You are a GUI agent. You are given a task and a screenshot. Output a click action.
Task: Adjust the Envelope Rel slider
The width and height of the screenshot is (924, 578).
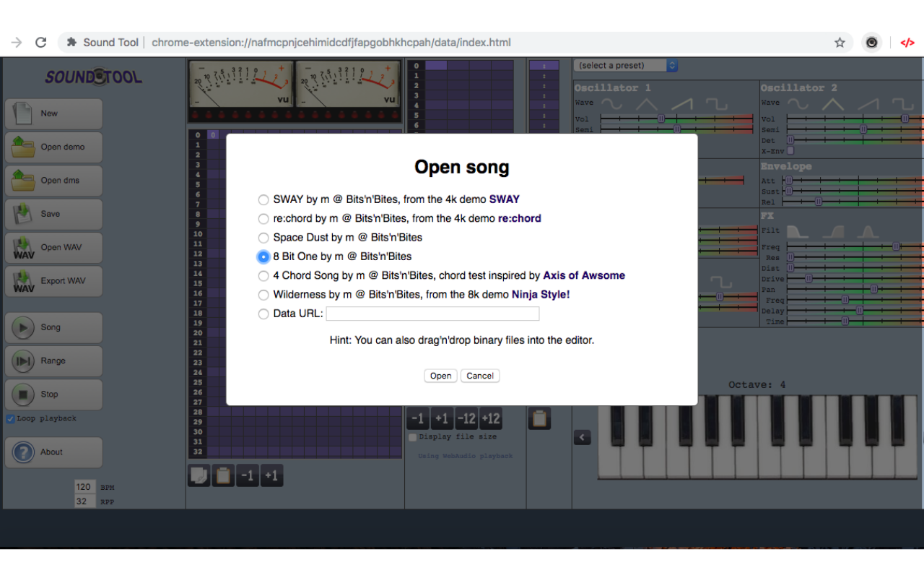(855, 202)
